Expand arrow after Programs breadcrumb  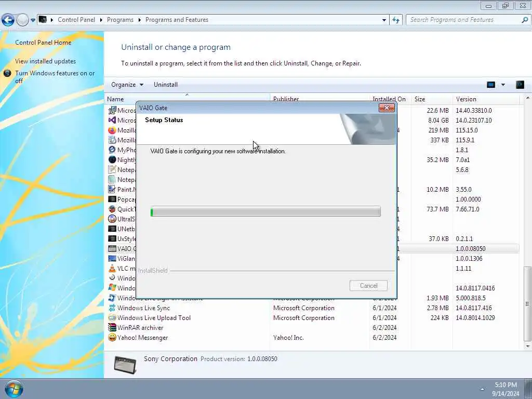click(x=139, y=20)
